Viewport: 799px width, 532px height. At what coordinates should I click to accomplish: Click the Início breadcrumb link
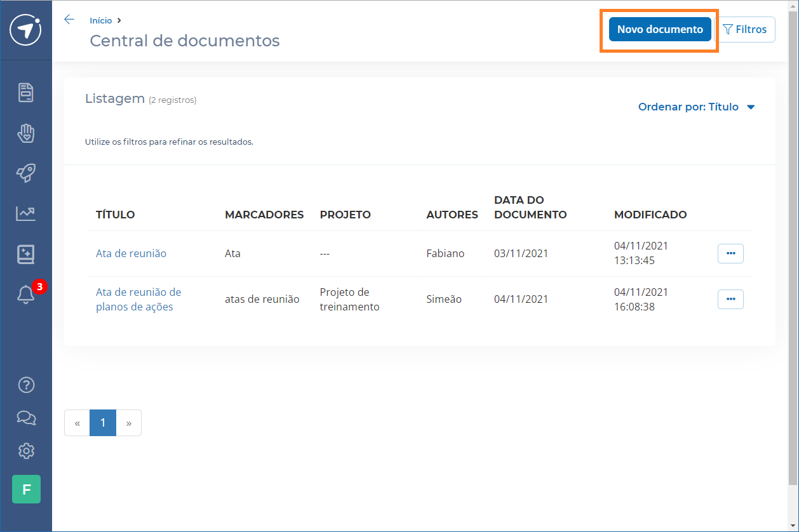pyautogui.click(x=101, y=21)
